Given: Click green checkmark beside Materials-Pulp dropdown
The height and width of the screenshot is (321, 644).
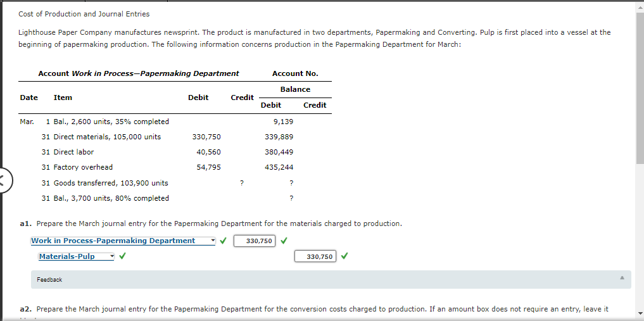Looking at the screenshot, I should [122, 256].
